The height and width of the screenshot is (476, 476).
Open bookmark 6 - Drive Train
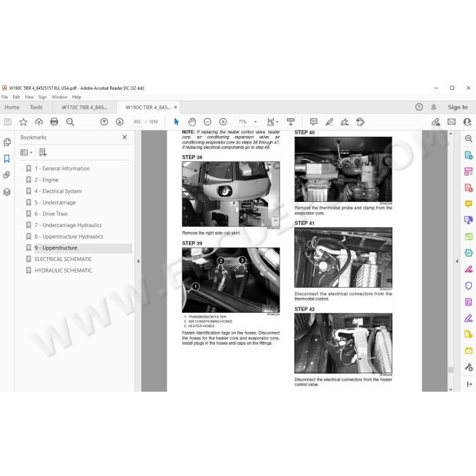[x=51, y=214]
